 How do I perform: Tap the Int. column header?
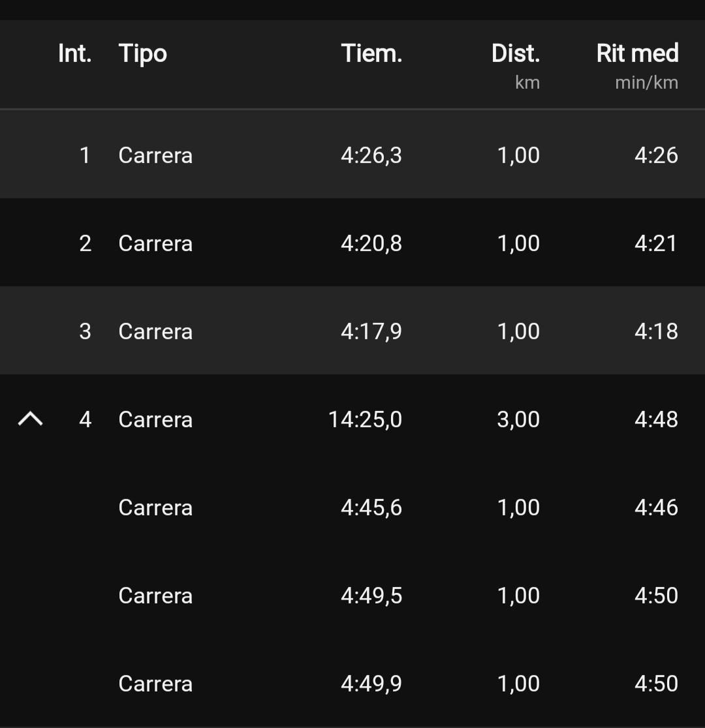pos(74,53)
